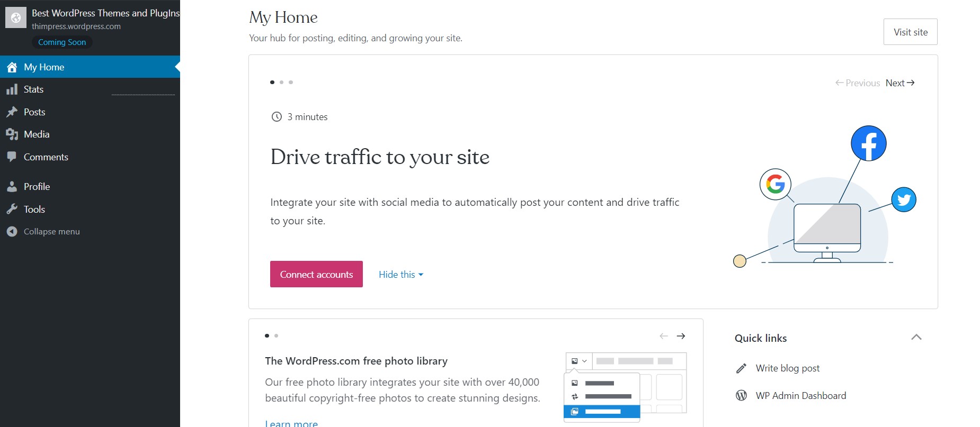
Task: Click the Stats bar chart icon
Action: point(12,89)
